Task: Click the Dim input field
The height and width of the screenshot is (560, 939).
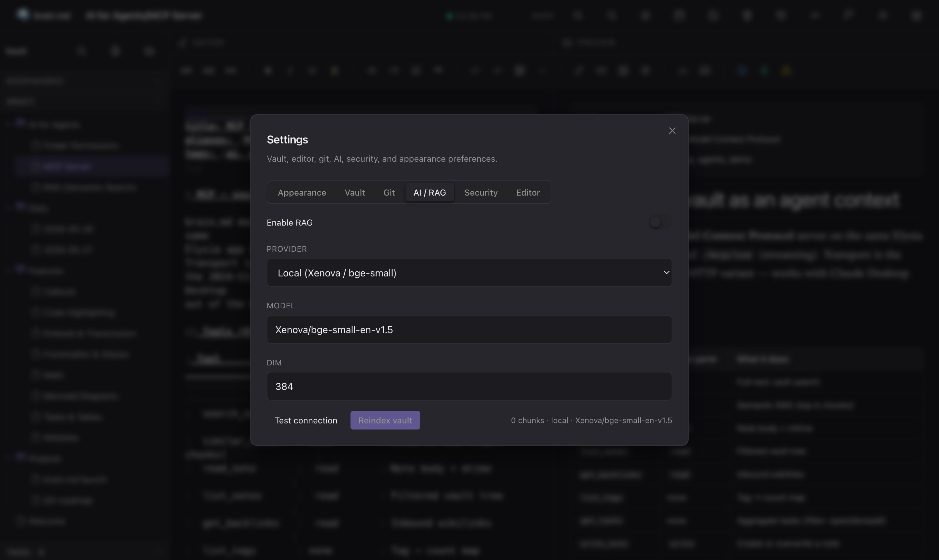Action: (469, 386)
